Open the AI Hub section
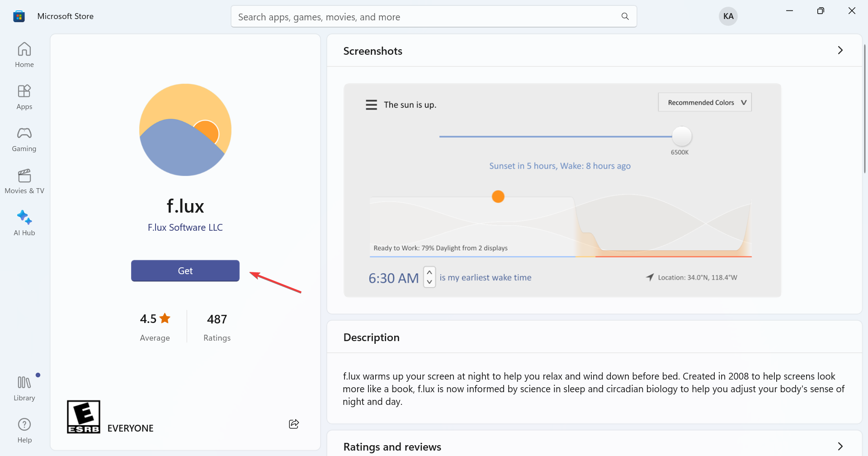868x456 pixels. click(x=24, y=223)
